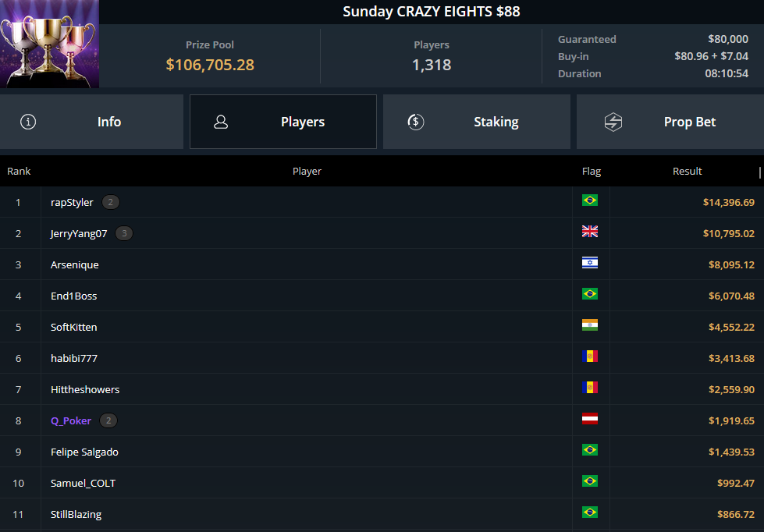Select player End1Boss in the list
Screen dimensions: 764x532
coord(74,296)
